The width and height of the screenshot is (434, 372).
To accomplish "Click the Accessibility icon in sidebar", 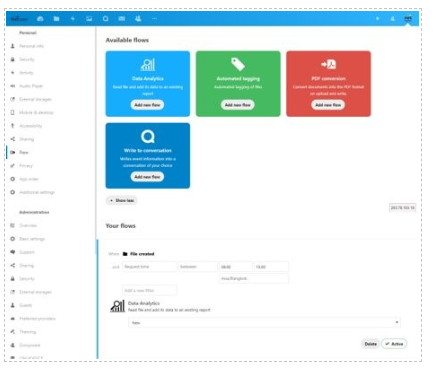I will click(x=13, y=126).
